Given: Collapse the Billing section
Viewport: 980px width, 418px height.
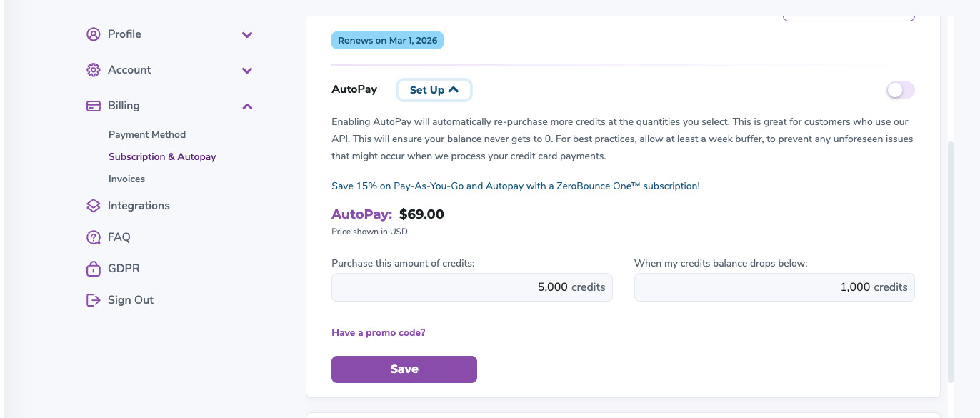Looking at the screenshot, I should tap(247, 106).
